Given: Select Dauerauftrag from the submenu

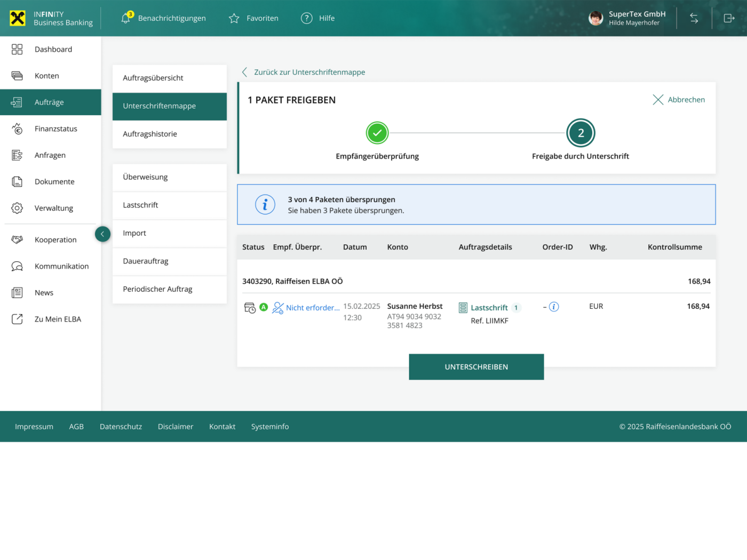Looking at the screenshot, I should [146, 261].
